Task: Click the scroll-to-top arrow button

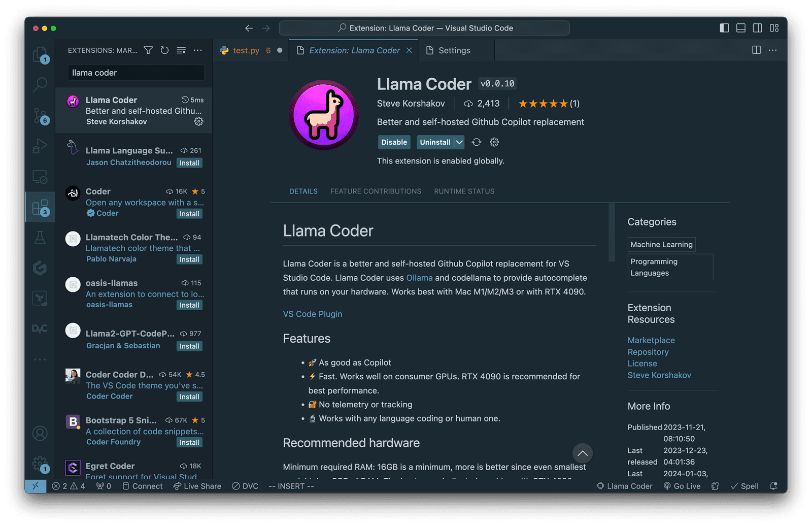Action: tap(583, 453)
